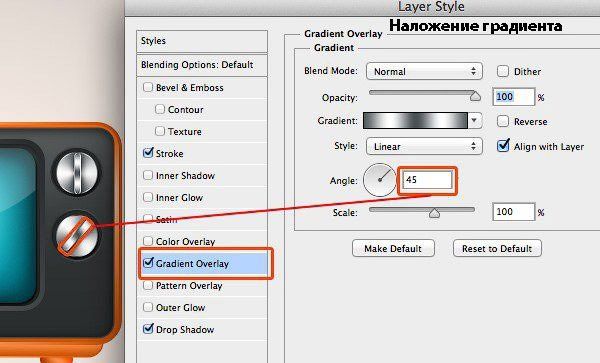Click the Angle input field
600x363 pixels.
pyautogui.click(x=427, y=180)
